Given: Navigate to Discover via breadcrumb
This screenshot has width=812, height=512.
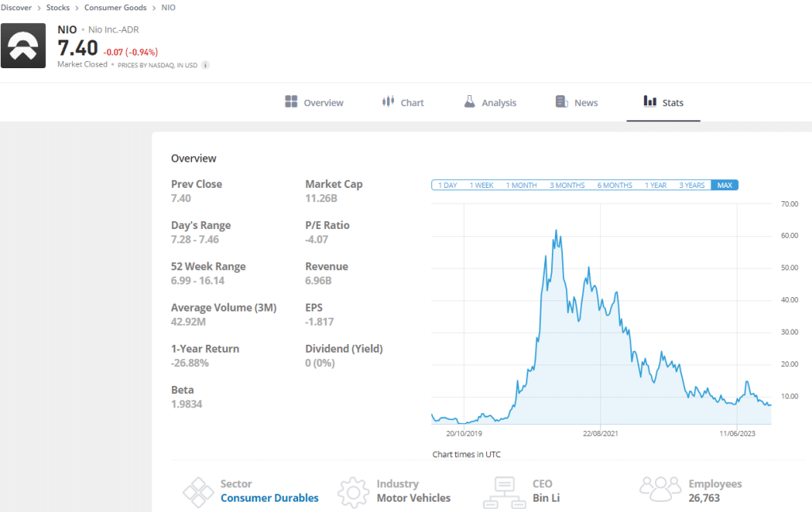Looking at the screenshot, I should [x=17, y=7].
